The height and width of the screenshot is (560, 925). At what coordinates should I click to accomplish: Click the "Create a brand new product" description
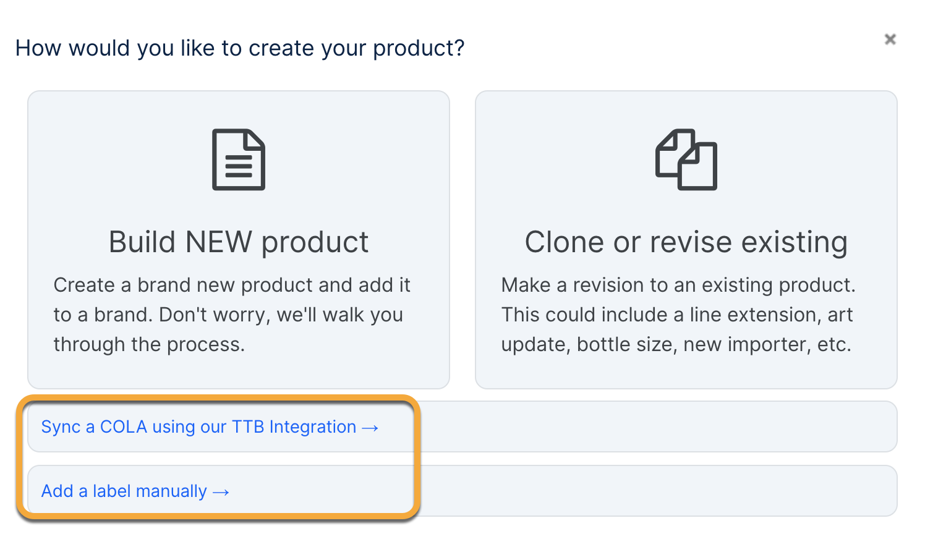[232, 285]
